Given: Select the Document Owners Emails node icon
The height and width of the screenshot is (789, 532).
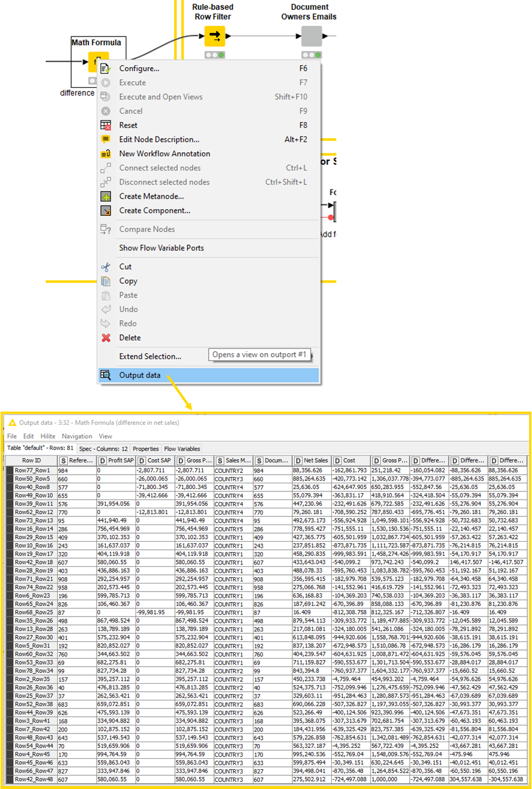Looking at the screenshot, I should [311, 36].
